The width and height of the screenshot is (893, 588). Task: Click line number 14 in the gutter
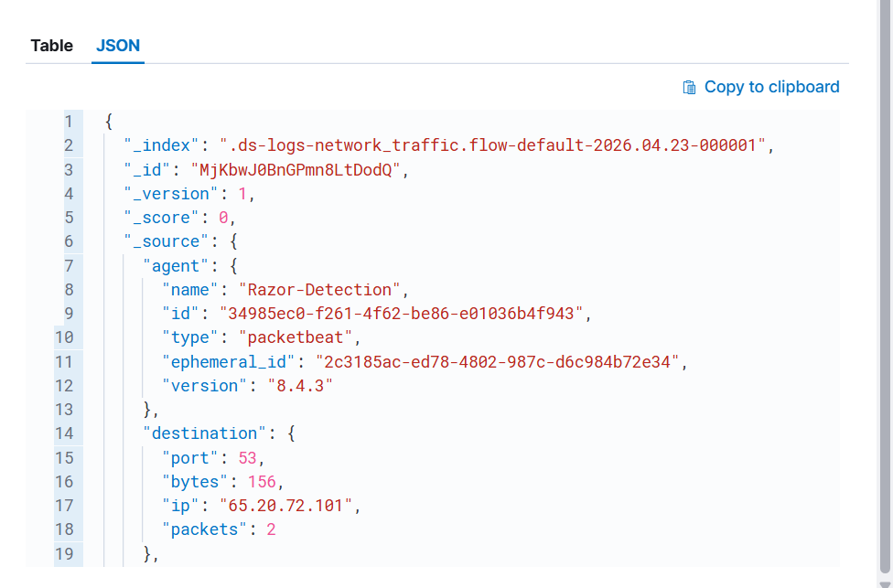coord(64,433)
